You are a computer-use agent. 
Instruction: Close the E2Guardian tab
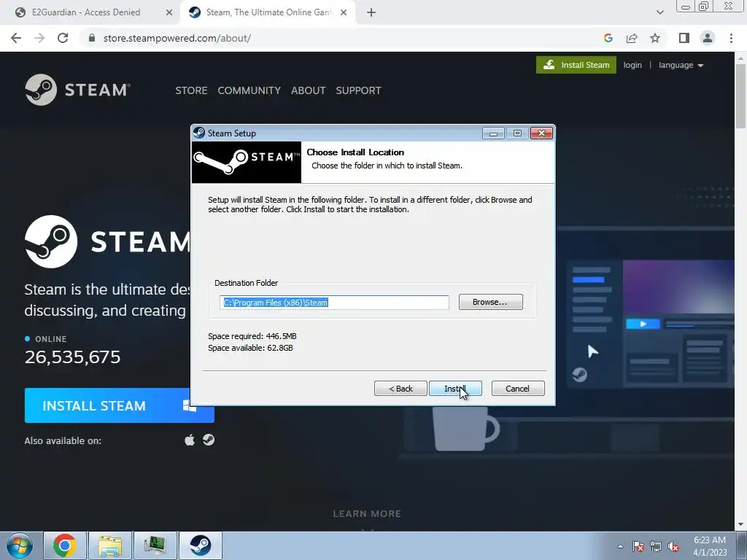169,12
